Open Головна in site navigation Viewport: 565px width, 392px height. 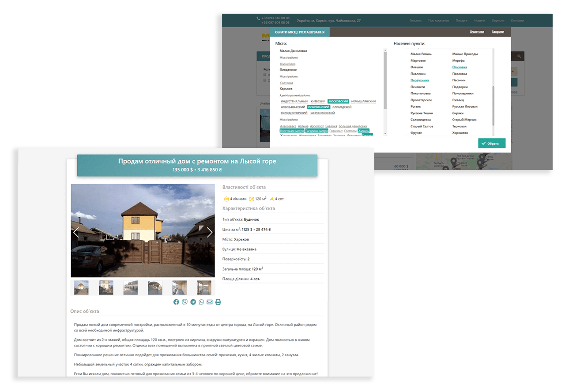pos(415,20)
